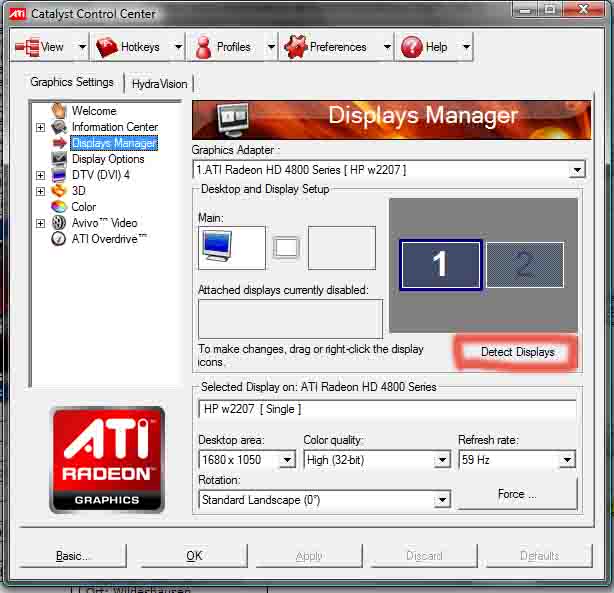Click the Force button

517,494
